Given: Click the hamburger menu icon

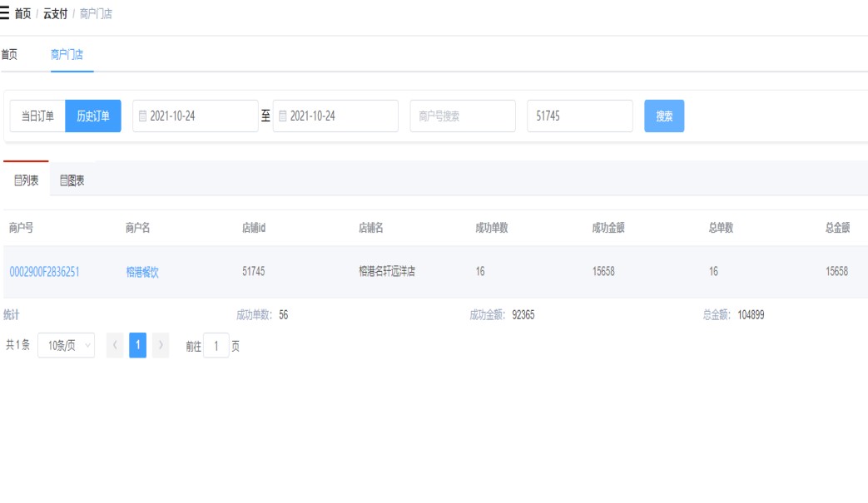Looking at the screenshot, I should pos(5,13).
